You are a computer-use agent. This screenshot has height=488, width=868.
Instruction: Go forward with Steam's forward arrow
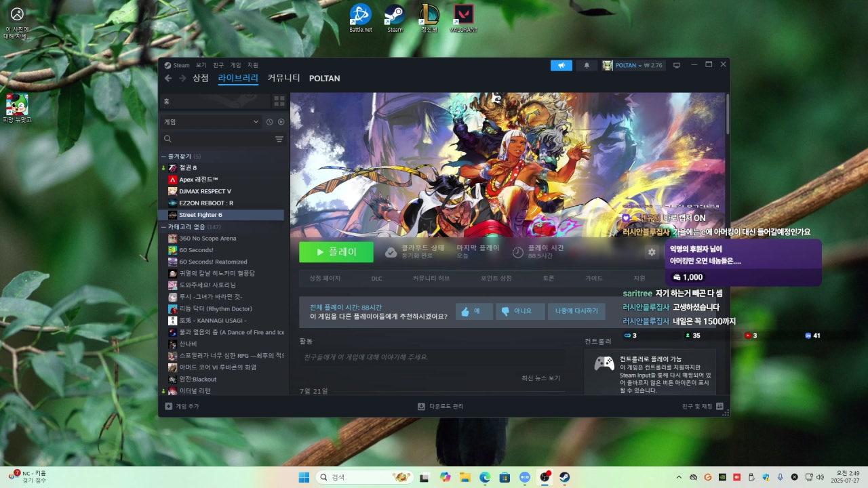(x=182, y=79)
